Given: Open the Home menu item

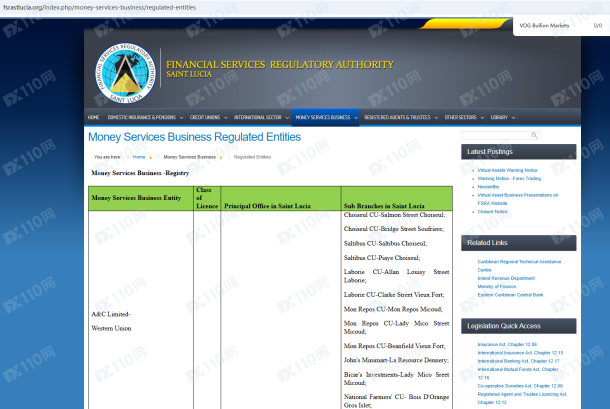Looking at the screenshot, I should tap(93, 118).
